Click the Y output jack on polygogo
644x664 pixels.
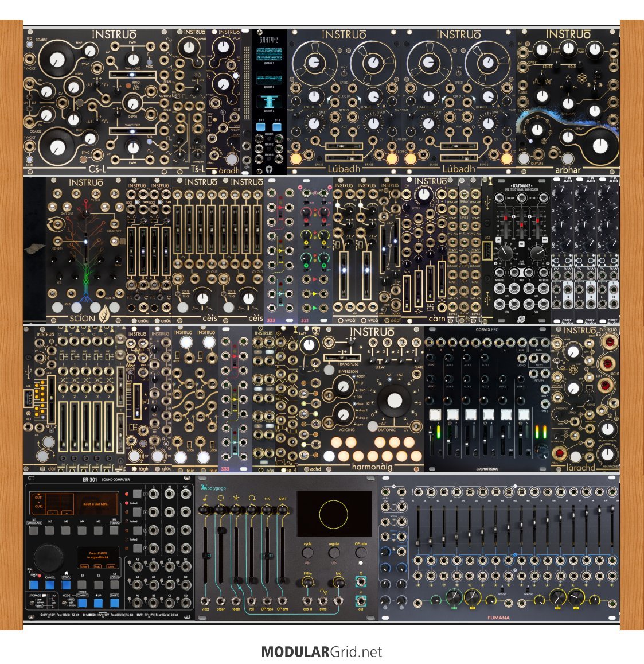pos(361,600)
